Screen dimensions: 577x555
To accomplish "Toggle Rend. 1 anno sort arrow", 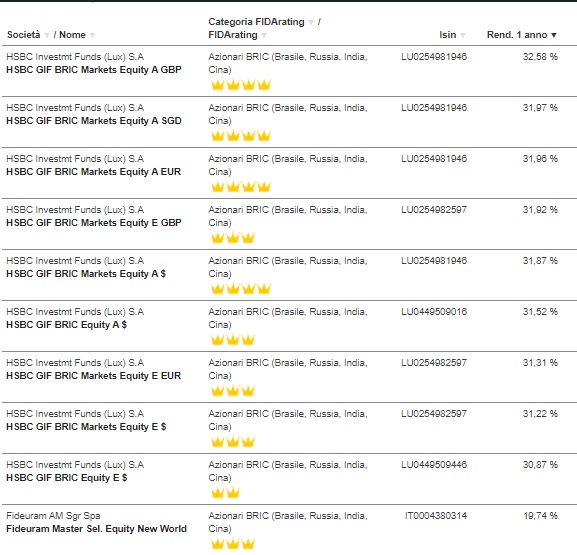I will coord(553,35).
